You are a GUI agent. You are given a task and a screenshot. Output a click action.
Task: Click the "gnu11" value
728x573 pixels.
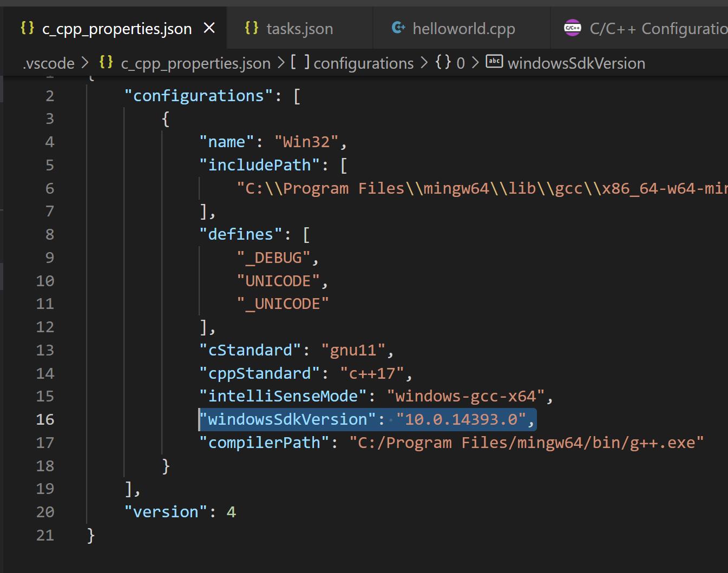(x=353, y=350)
